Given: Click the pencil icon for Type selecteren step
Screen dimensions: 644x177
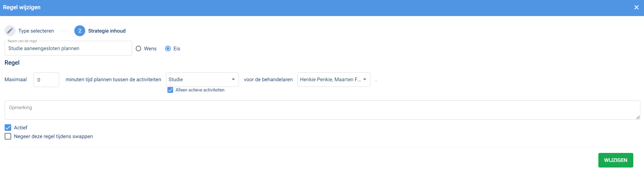Looking at the screenshot, I should (x=10, y=31).
